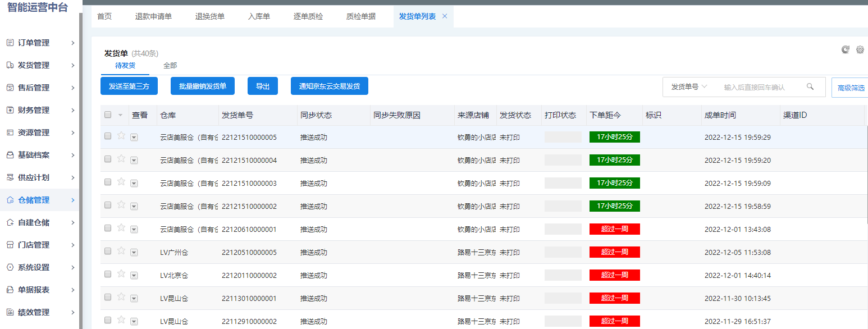
Task: Close the 发货单列表 tab
Action: coord(445,16)
